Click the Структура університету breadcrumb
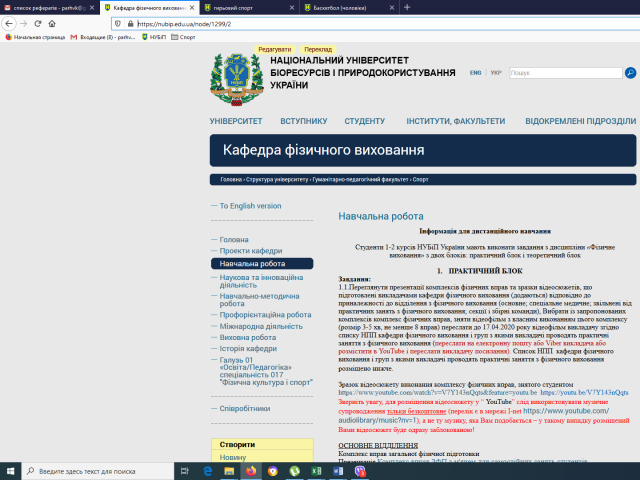This screenshot has height=480, width=640. tap(277, 180)
